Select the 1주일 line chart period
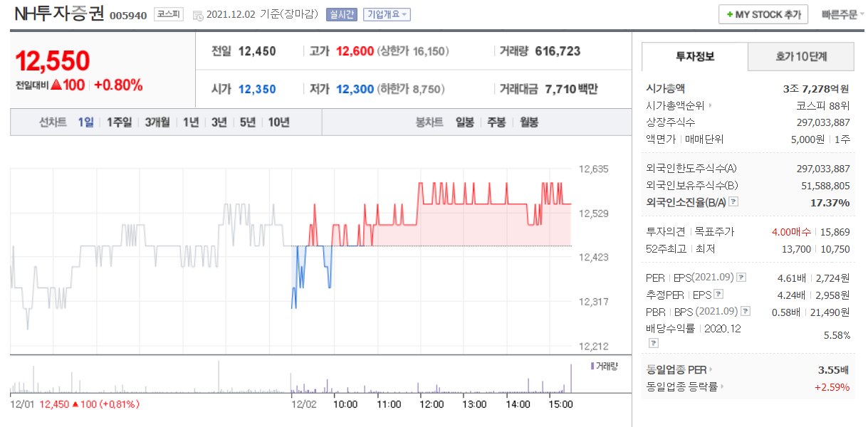Image resolution: width=868 pixels, height=427 pixels. pos(119,122)
